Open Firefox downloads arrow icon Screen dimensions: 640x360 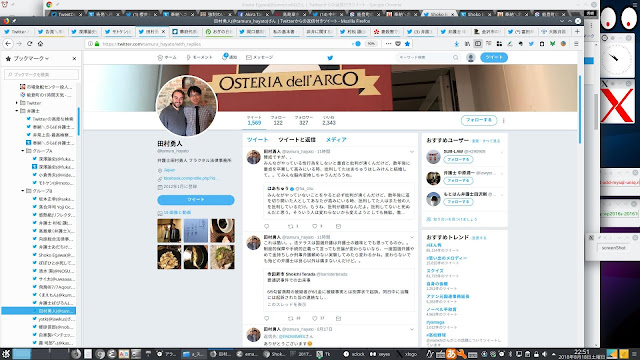point(457,44)
